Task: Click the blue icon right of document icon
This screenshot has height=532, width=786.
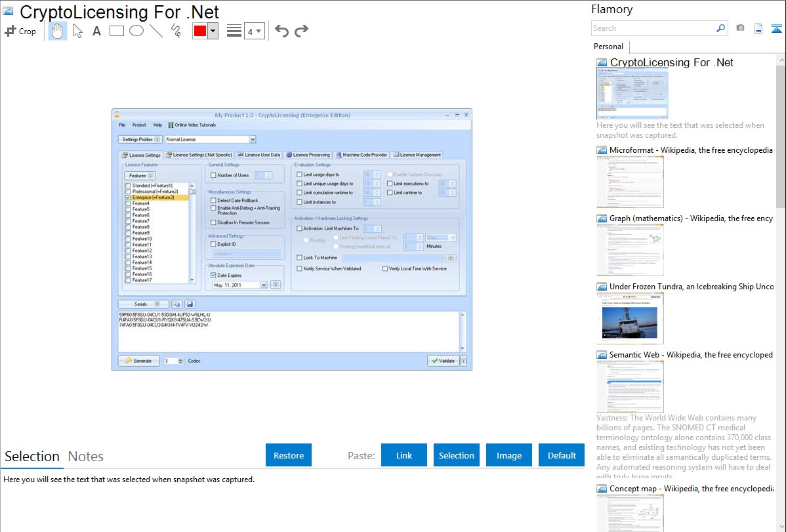Action: tap(776, 28)
